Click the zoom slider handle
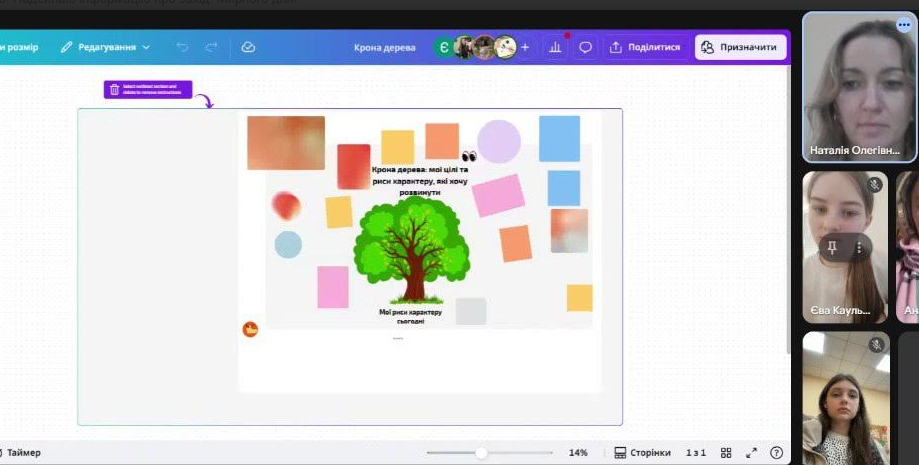 pyautogui.click(x=481, y=453)
